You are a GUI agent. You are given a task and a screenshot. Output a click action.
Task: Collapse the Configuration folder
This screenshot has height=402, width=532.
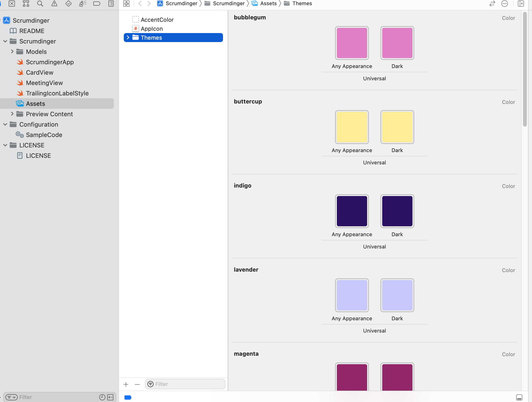tap(5, 124)
